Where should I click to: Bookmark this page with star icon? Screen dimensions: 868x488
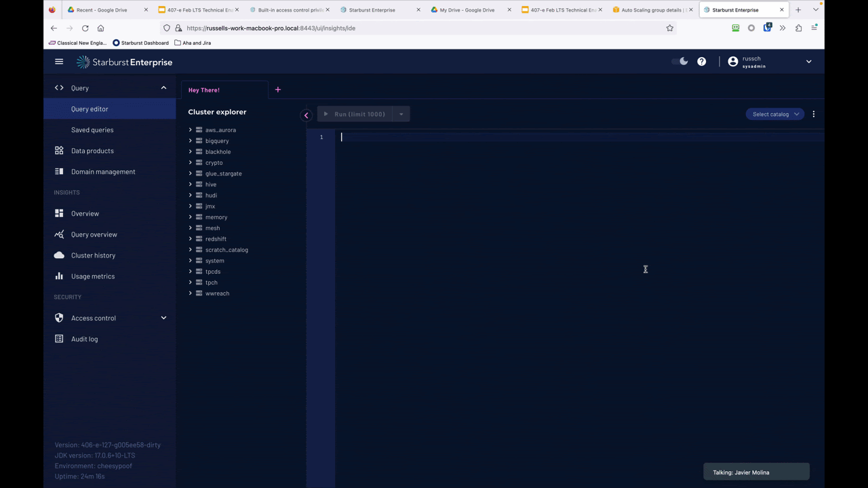click(669, 28)
